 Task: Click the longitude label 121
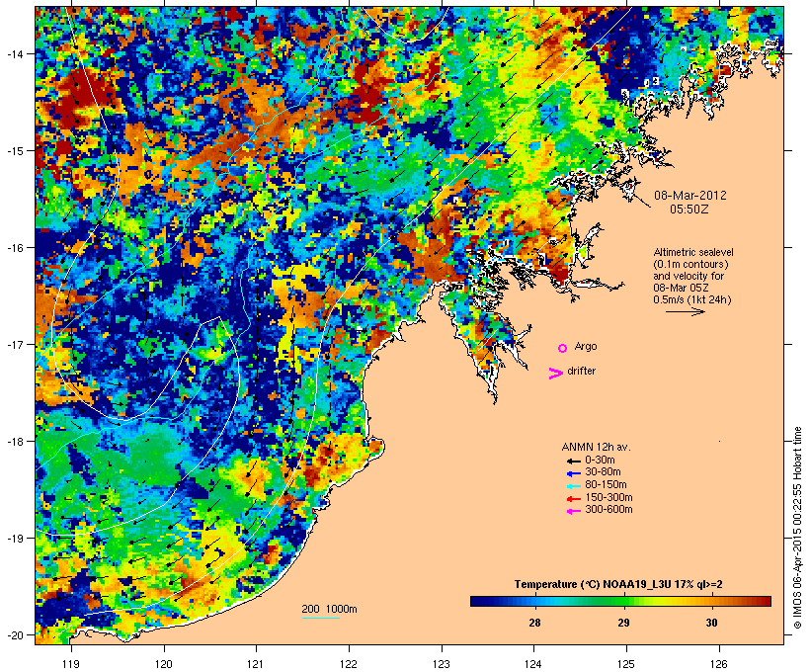point(256,664)
